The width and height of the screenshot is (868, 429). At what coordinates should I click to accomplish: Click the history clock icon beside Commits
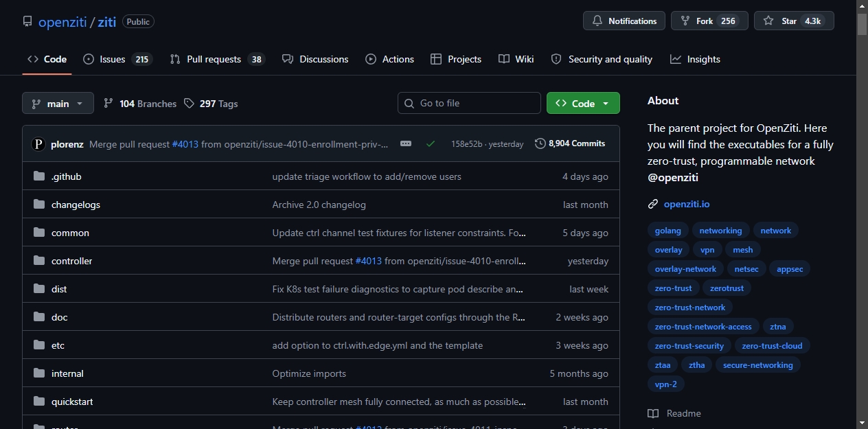click(540, 143)
